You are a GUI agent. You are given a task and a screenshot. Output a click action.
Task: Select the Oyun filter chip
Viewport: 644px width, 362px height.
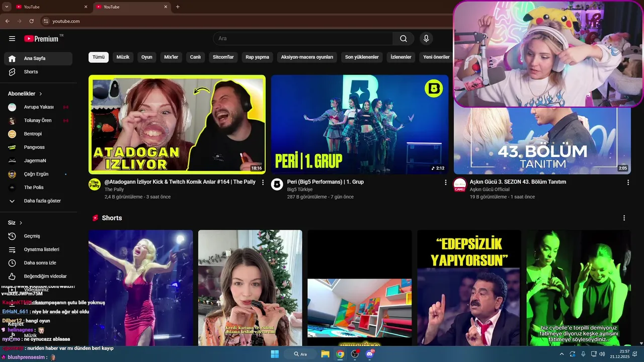point(147,57)
